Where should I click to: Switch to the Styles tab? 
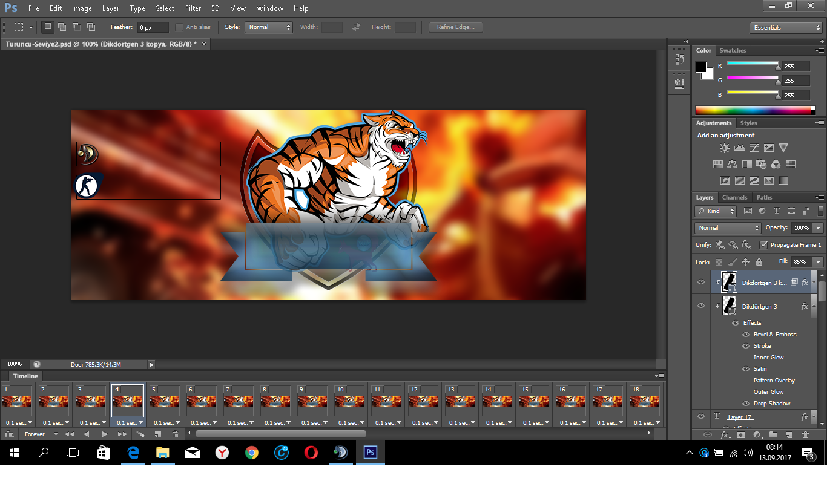point(748,123)
